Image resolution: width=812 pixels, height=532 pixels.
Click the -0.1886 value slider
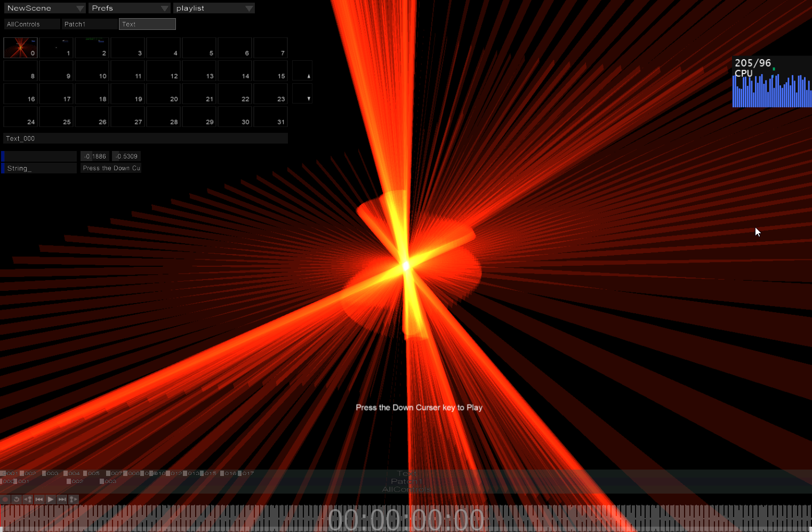coord(95,156)
